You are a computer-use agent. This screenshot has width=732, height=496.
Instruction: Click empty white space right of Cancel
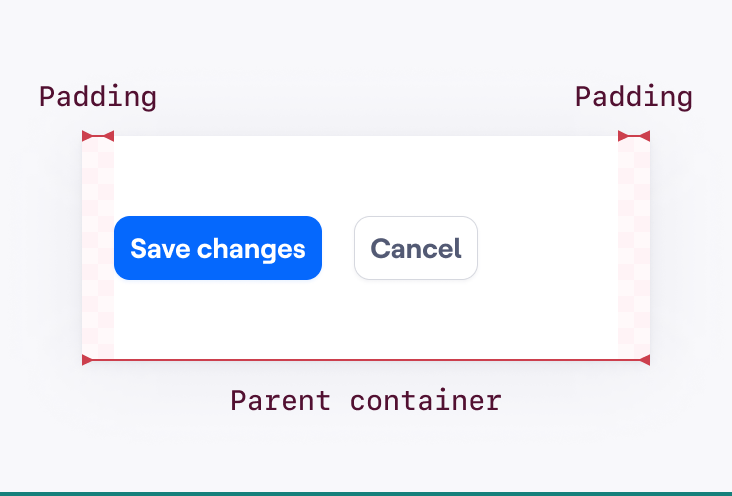pyautogui.click(x=548, y=248)
